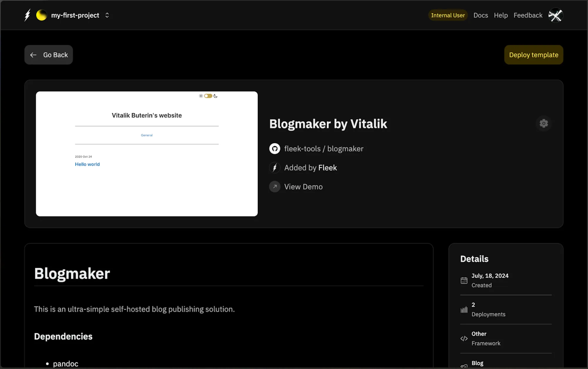The image size is (588, 369).
Task: Click the Fleek lightning bolt logo
Action: coord(27,15)
